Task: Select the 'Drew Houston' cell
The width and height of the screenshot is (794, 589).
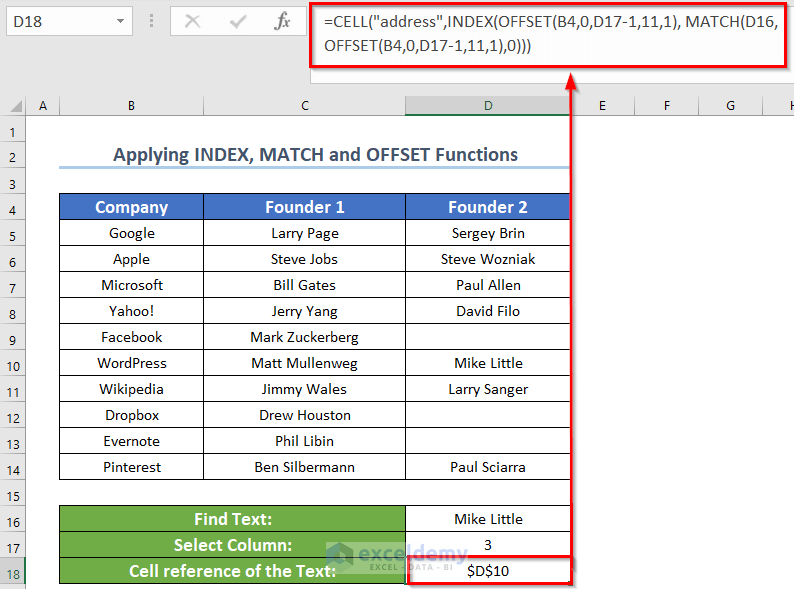Action: pyautogui.click(x=304, y=415)
